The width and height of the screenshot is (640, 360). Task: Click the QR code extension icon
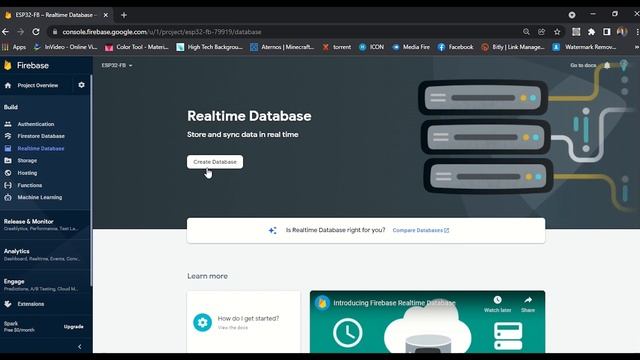(x=576, y=32)
